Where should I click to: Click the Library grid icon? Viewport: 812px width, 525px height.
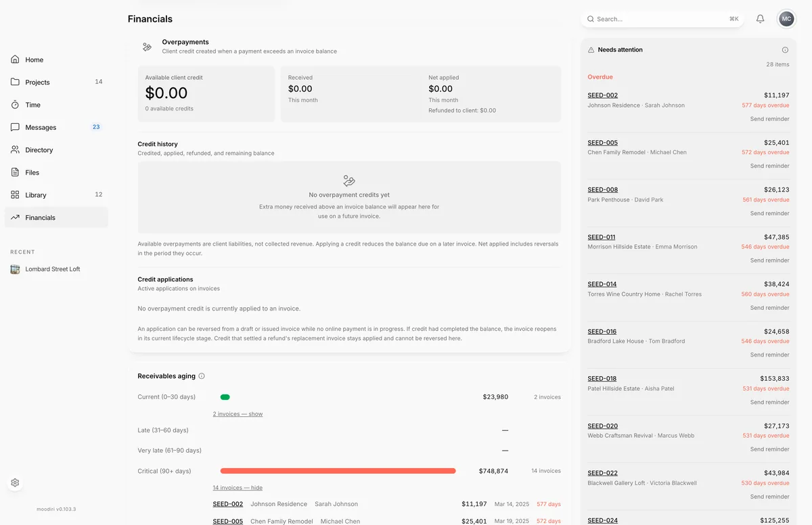(15, 195)
